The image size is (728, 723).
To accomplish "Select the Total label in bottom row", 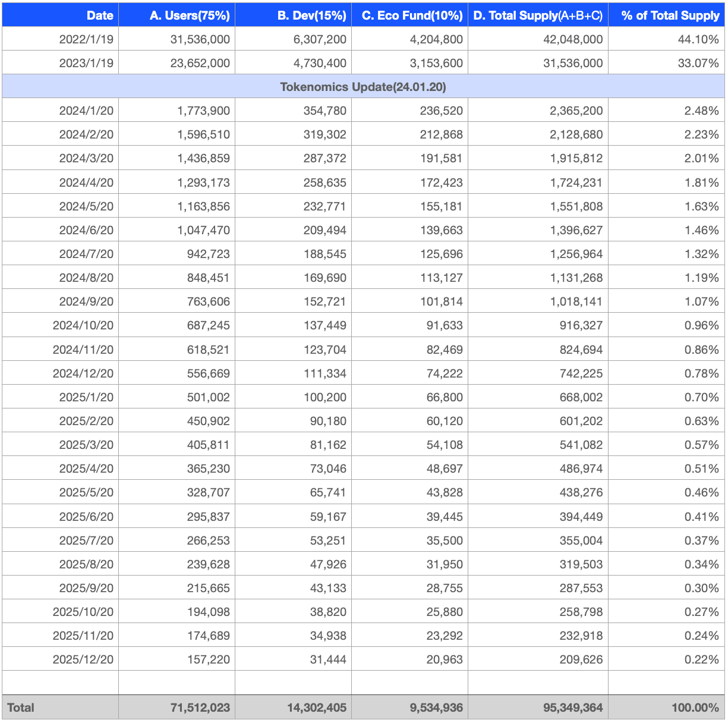I will coord(21,708).
